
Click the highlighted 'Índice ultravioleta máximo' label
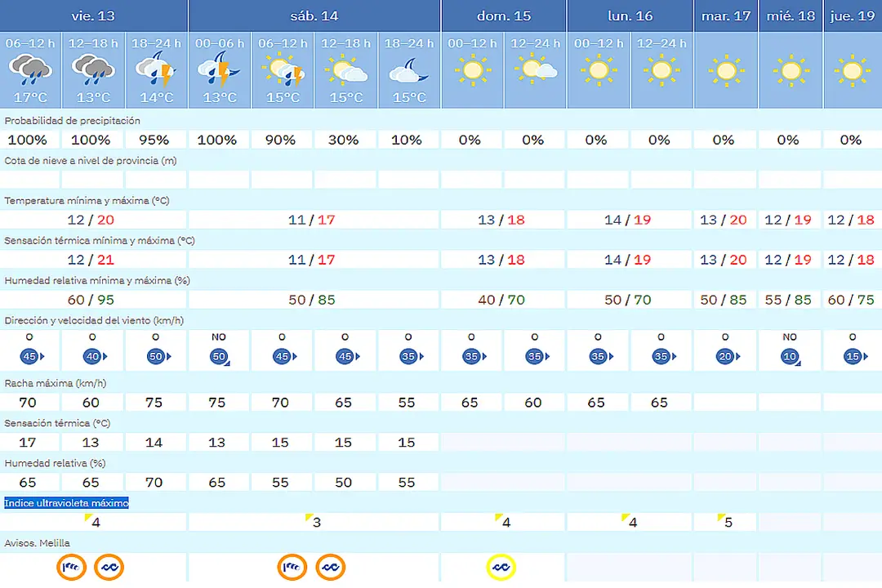[66, 503]
